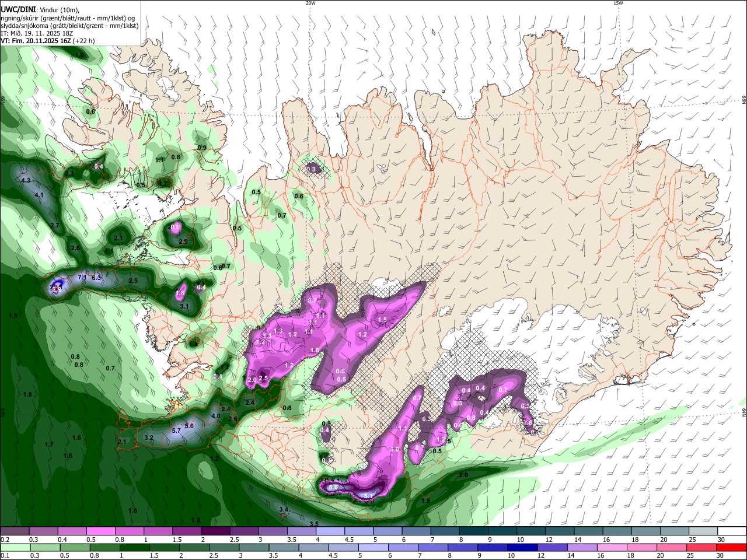Click the 2 swatch in the upper snow legend
The width and height of the screenshot is (747, 560).
[x=215, y=531]
